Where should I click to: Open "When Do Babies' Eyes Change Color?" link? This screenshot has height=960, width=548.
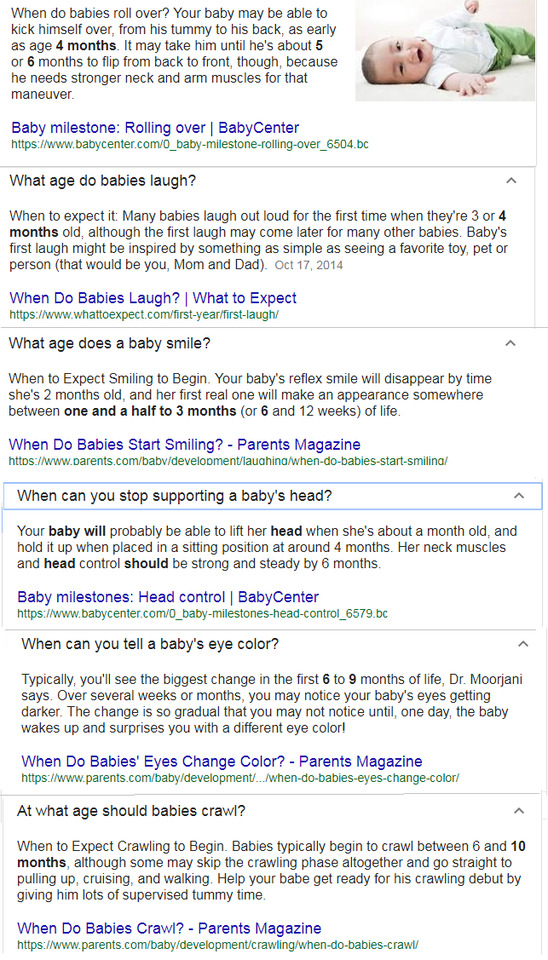point(222,762)
